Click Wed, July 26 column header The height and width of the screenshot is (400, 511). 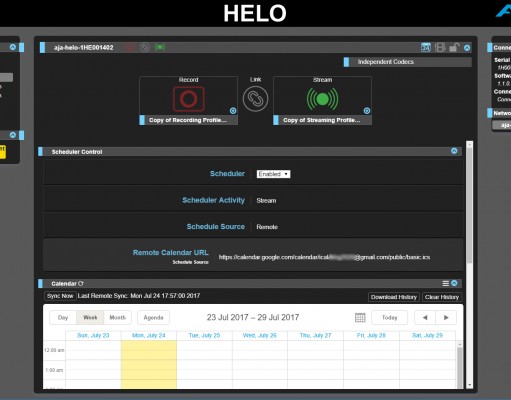tap(260, 335)
